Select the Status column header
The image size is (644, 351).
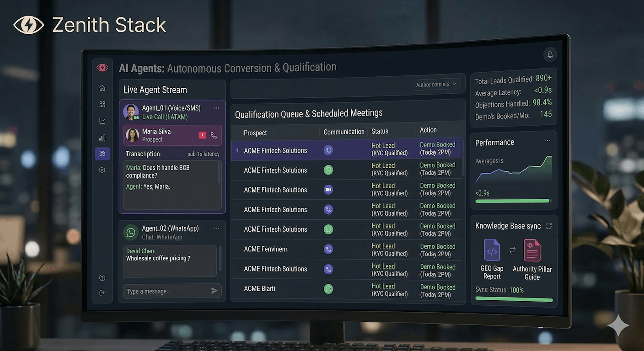[380, 131]
